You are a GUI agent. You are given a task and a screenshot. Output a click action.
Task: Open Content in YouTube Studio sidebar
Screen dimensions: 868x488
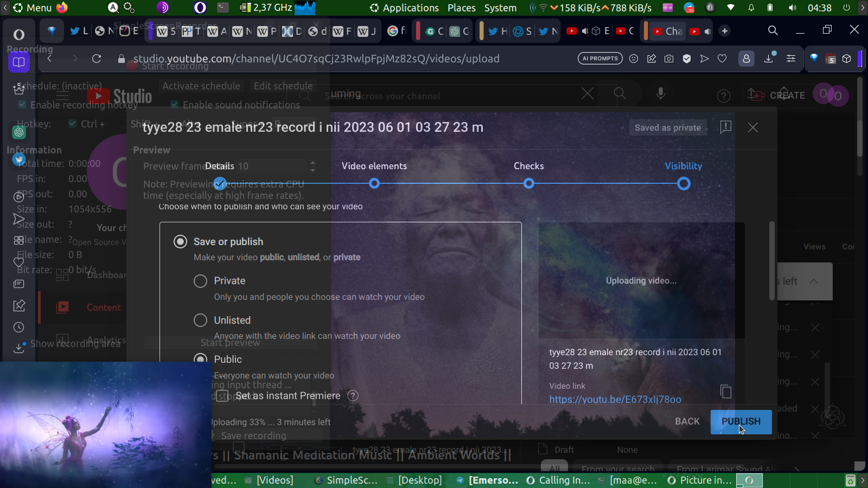click(104, 307)
